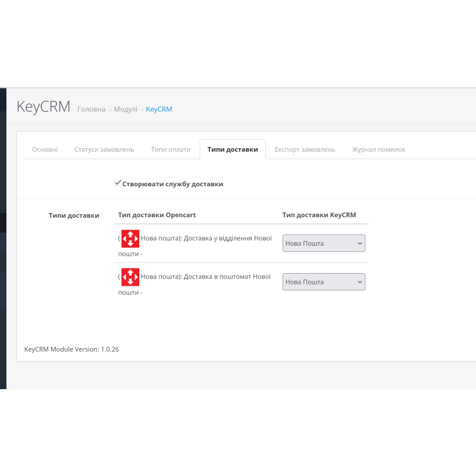Click the KeyCRM breadcrumb link
Image resolution: width=476 pixels, height=476 pixels.
[159, 109]
